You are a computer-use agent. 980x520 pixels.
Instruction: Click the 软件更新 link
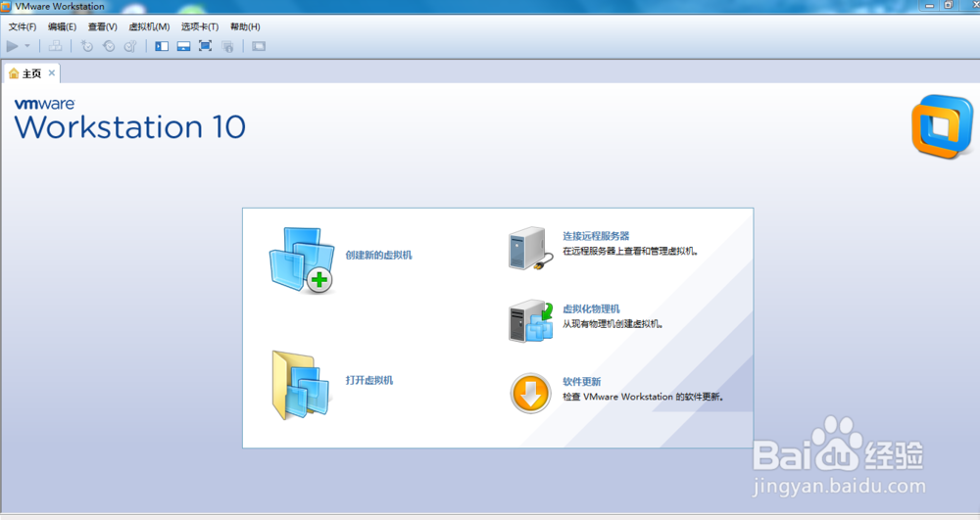click(x=582, y=381)
